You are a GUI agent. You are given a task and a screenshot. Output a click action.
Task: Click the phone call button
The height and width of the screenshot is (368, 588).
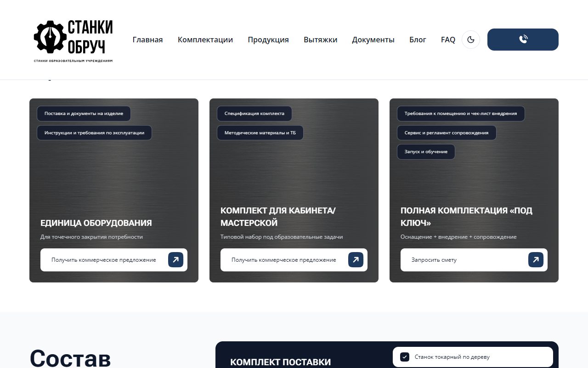[523, 40]
